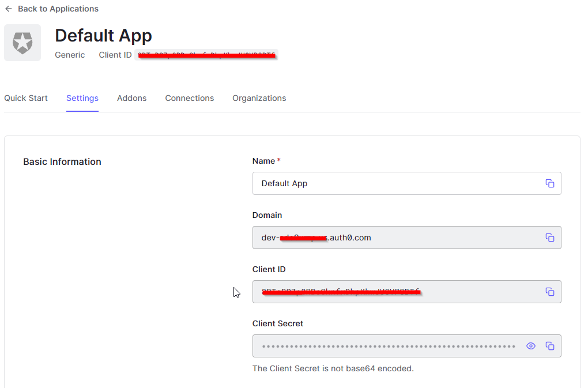The image size is (588, 388).
Task: Copy the Client Secret value
Action: tap(549, 346)
